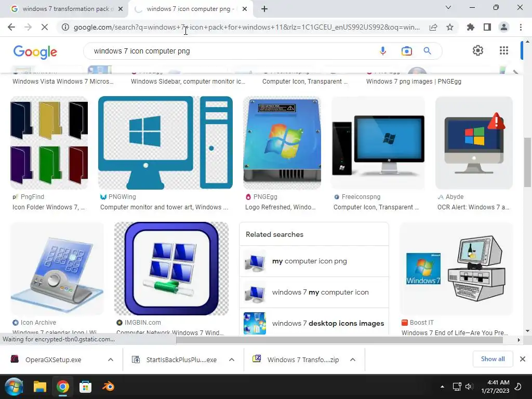Viewport: 532px width, 399px height.
Task: Click the horizontal scrollbar thumb
Action: pyautogui.click(x=339, y=340)
